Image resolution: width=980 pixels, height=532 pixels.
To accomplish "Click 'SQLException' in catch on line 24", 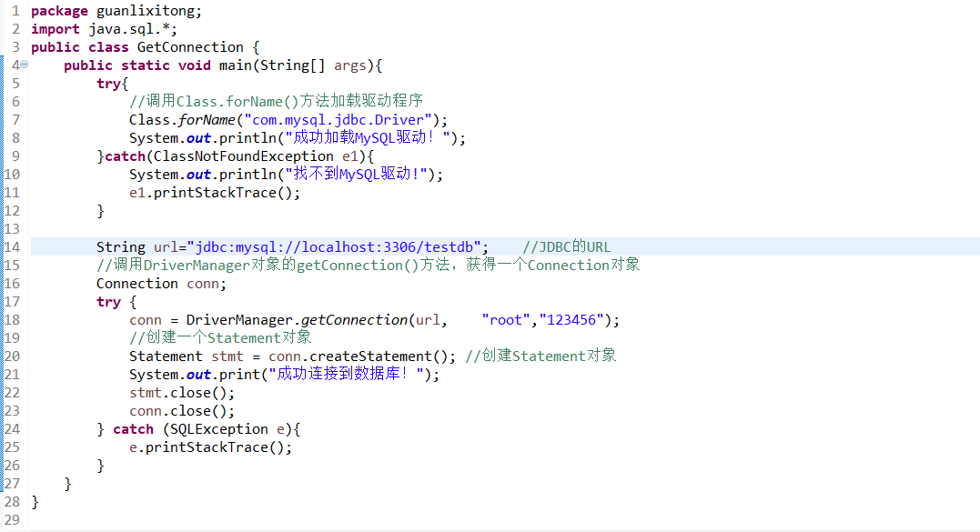I will pos(218,429).
